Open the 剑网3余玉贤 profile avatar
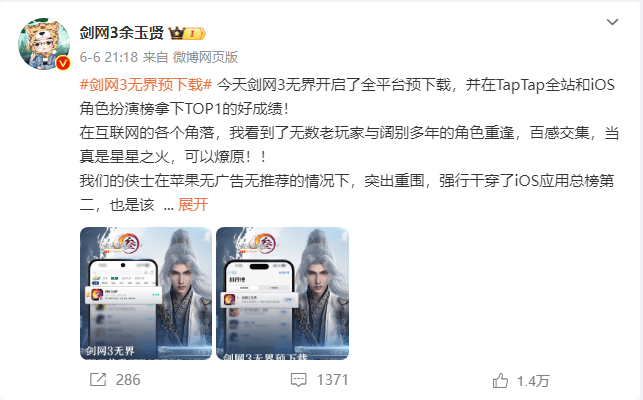Viewport: 643px width, 400px height. tap(43, 43)
